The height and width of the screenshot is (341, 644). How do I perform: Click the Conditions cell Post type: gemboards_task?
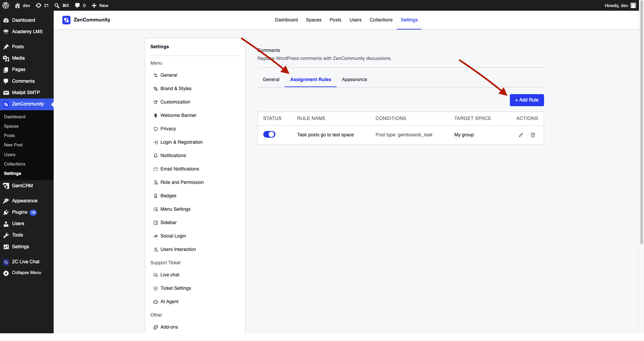404,135
